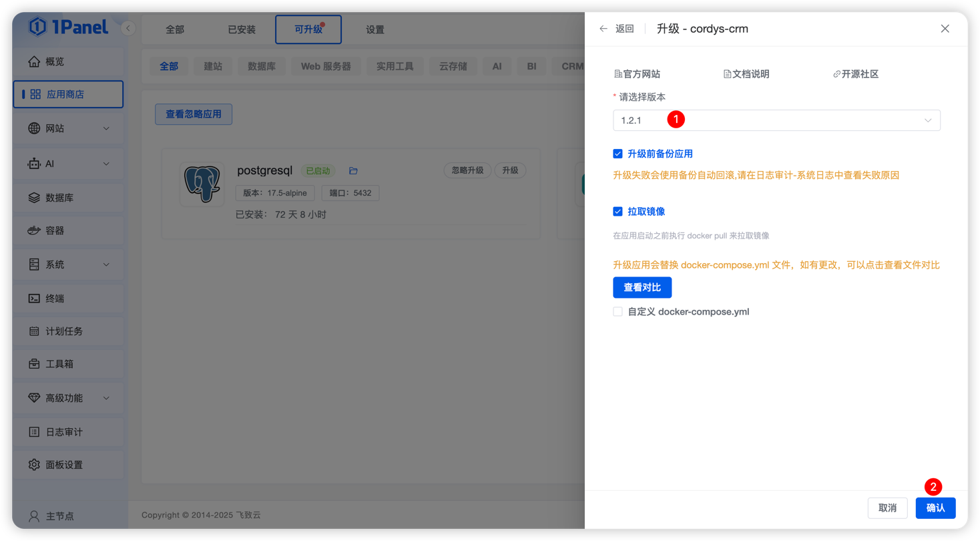The width and height of the screenshot is (980, 541).
Task: Open the Containers (容器) sidebar item
Action: tap(55, 230)
